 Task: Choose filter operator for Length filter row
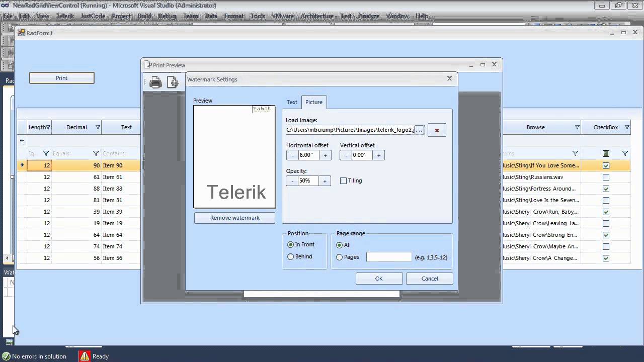pos(46,153)
